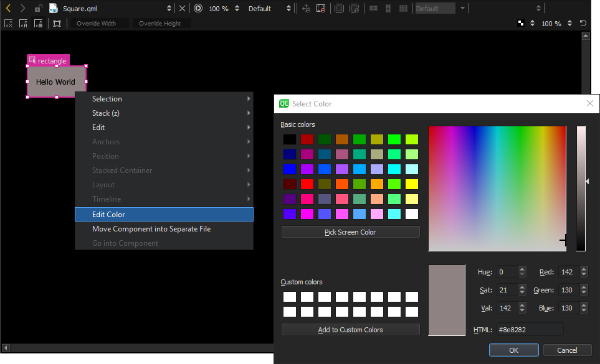Viewport: 600px width, 364px height.
Task: Click Add to Custom Colors
Action: pos(350,329)
